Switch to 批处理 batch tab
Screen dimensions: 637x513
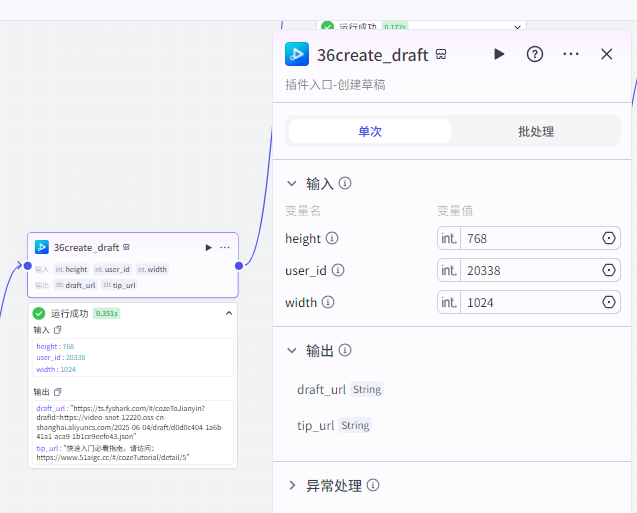[x=536, y=131]
